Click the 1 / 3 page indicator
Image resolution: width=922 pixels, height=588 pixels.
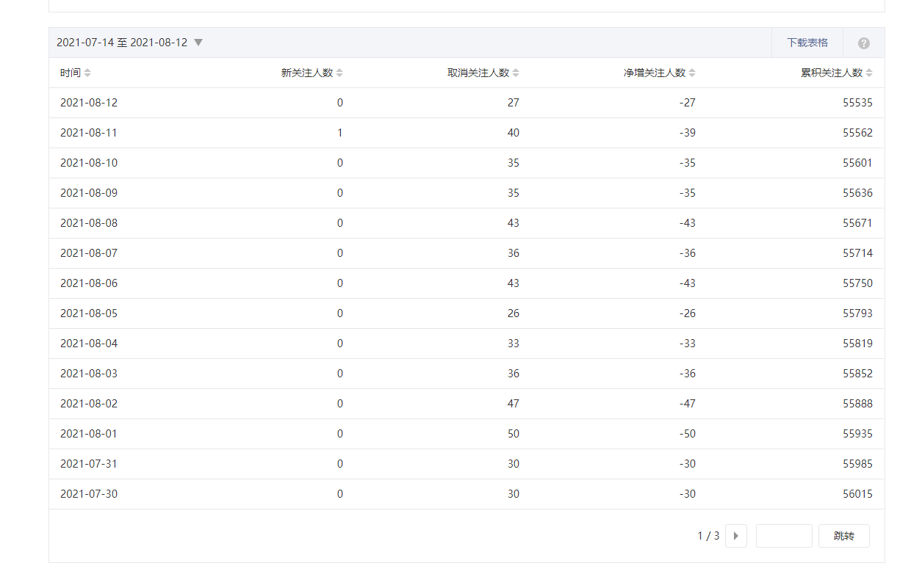click(708, 536)
